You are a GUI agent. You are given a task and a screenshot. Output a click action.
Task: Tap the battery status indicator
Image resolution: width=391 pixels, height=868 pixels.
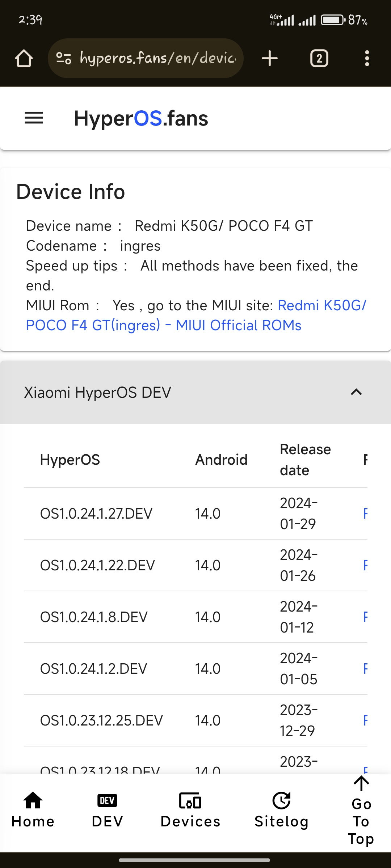(333, 20)
